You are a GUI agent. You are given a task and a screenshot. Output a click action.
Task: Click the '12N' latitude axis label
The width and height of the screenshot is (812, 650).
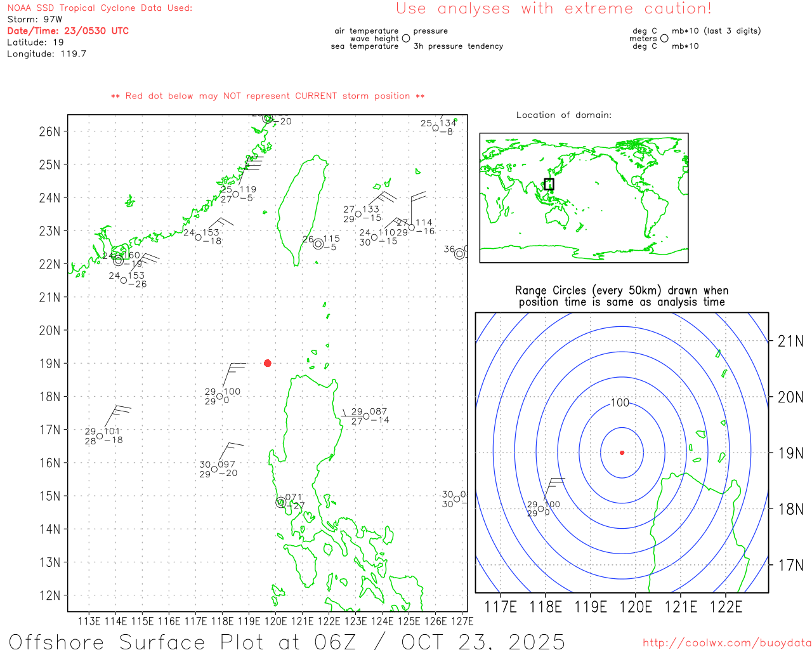49,595
